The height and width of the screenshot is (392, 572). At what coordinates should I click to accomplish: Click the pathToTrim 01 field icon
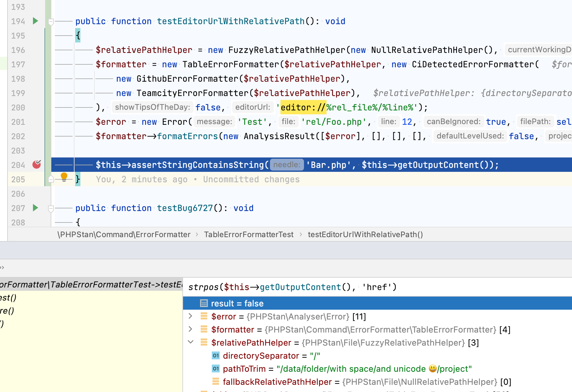click(x=216, y=368)
